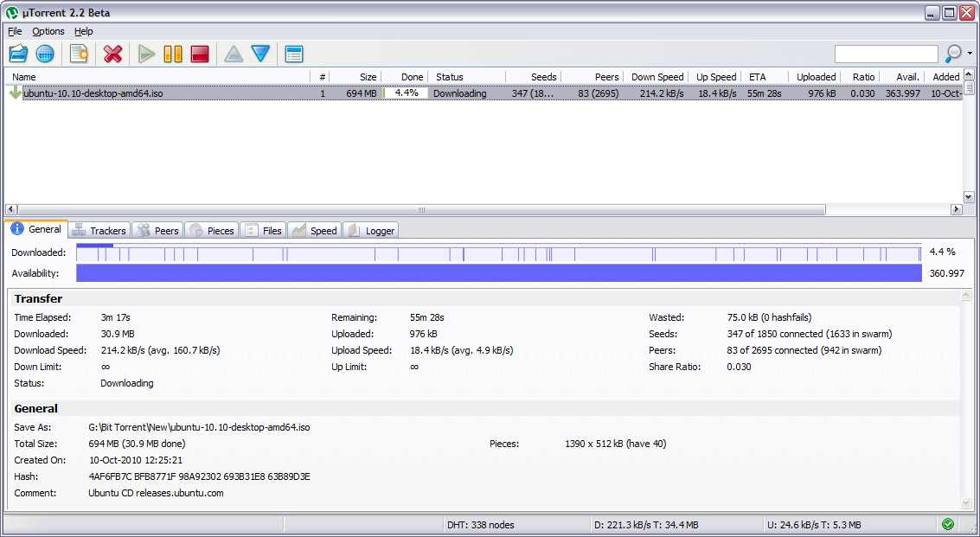Sort by the Seeds column header
The width and height of the screenshot is (980, 537).
(x=533, y=77)
